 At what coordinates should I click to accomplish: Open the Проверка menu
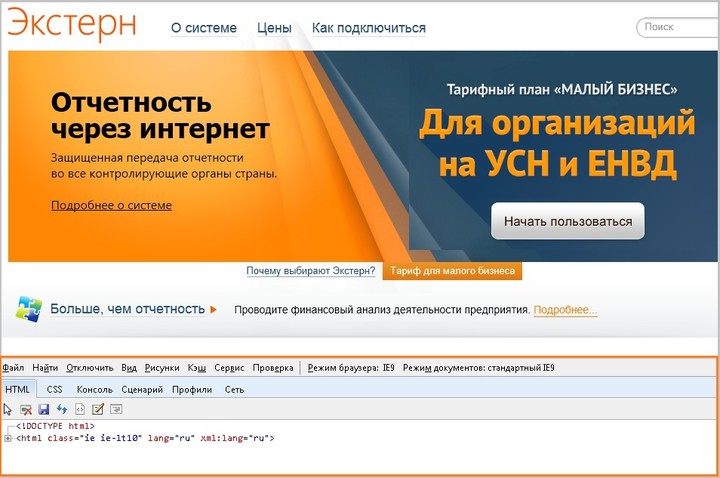coord(273,368)
